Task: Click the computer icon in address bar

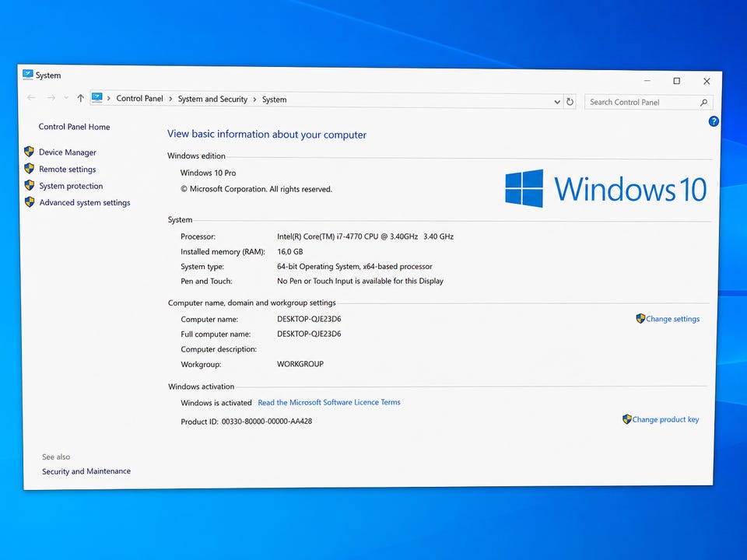Action: [x=96, y=98]
